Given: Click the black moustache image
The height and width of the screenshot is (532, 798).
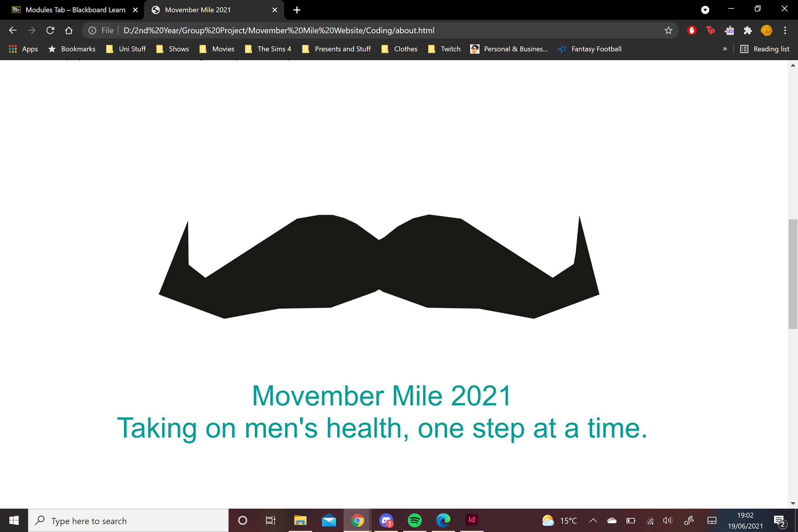Looking at the screenshot, I should pos(379,267).
